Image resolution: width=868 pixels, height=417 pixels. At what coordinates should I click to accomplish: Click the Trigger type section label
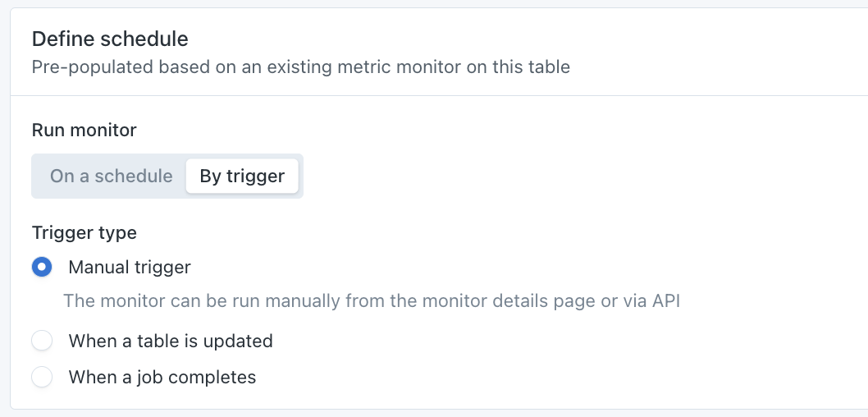coord(84,232)
